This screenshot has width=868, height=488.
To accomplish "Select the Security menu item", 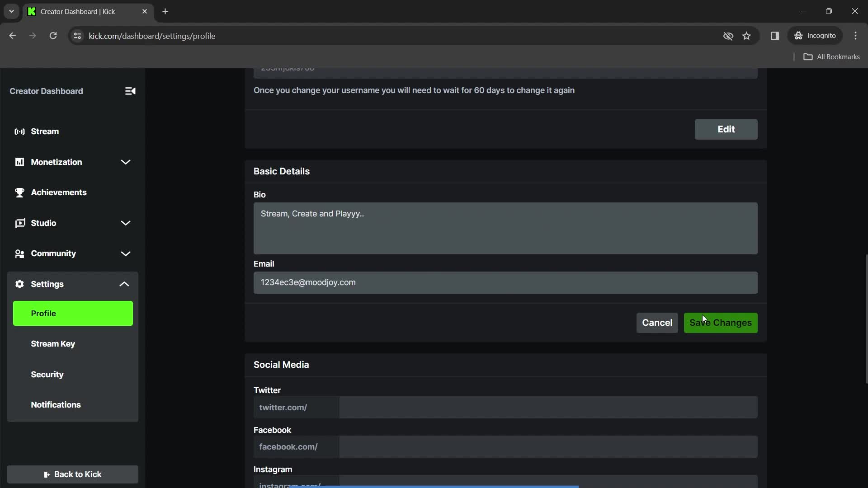I will [x=47, y=374].
